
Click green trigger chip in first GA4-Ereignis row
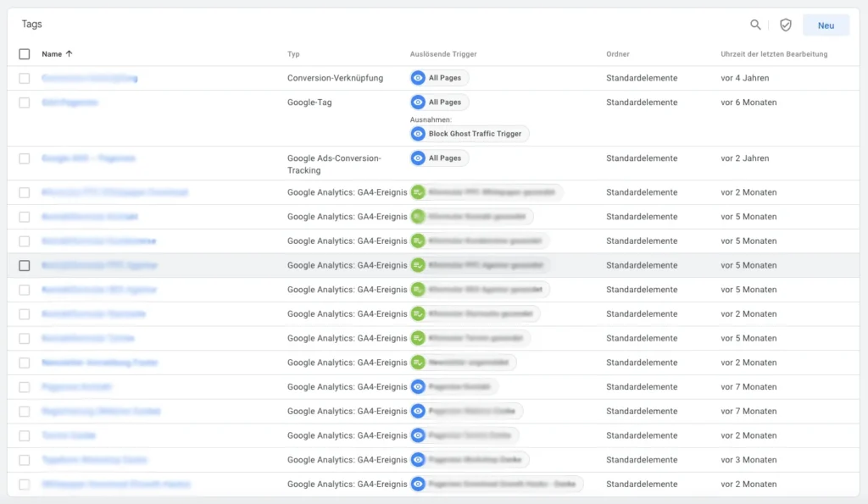click(x=485, y=192)
